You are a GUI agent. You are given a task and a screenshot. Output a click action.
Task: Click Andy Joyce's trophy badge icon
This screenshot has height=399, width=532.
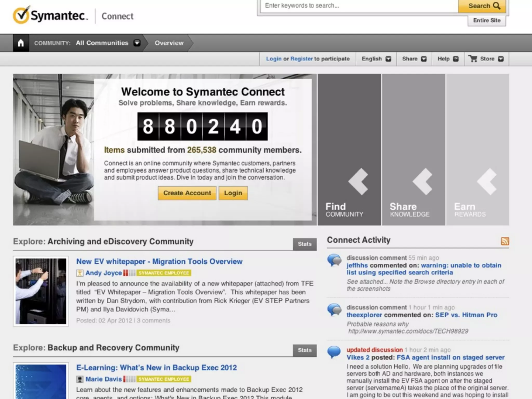[x=79, y=273]
